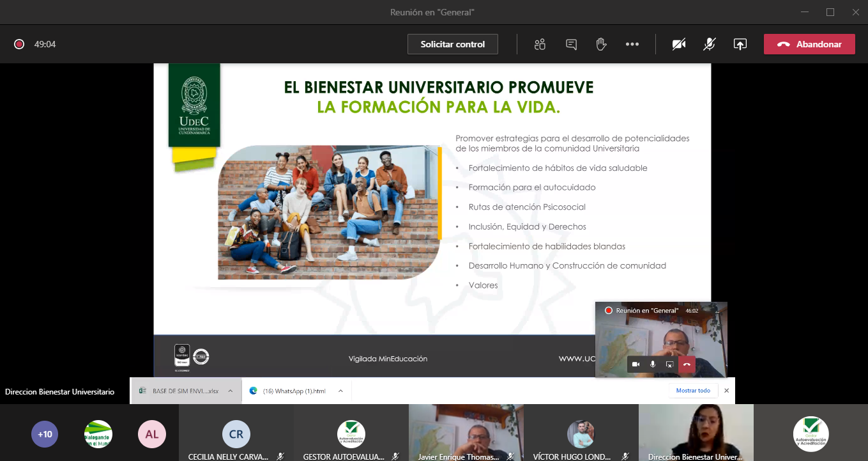Hang up from the mini meeting window
Screen dimensions: 868x461
[687, 364]
